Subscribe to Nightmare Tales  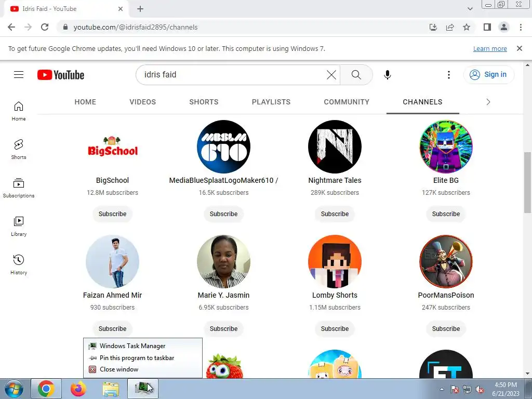point(335,214)
